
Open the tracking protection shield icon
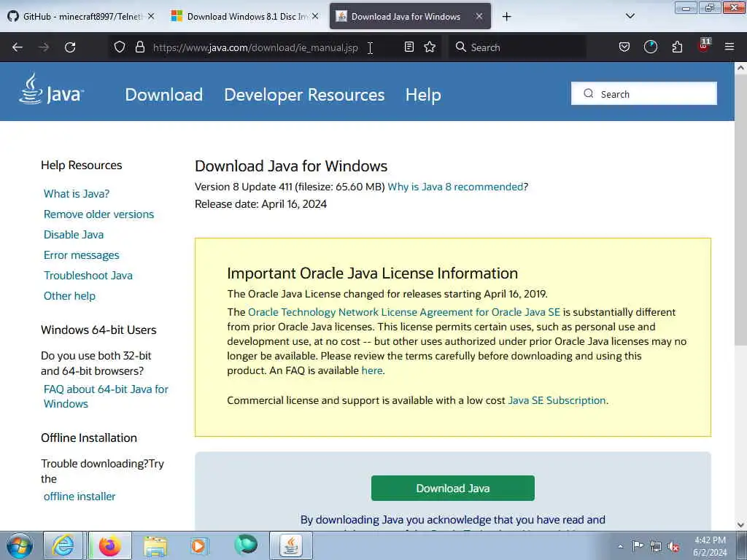120,47
